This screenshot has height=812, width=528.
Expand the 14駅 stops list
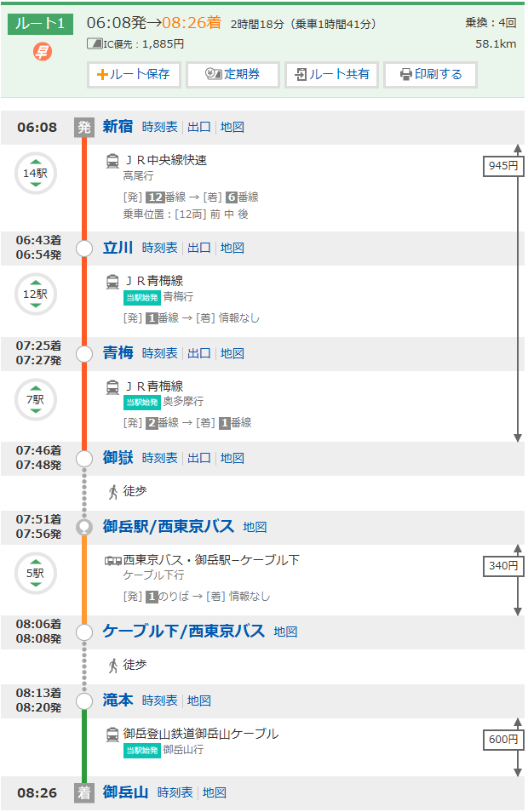point(35,174)
